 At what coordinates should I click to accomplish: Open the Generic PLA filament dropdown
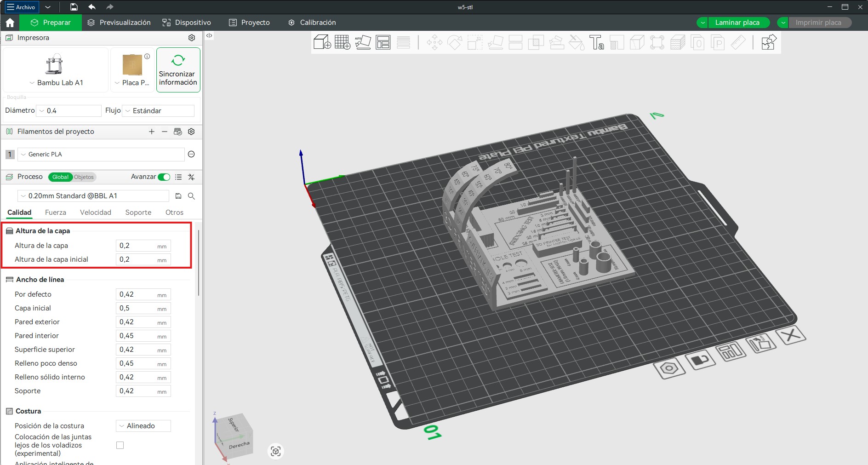[101, 155]
